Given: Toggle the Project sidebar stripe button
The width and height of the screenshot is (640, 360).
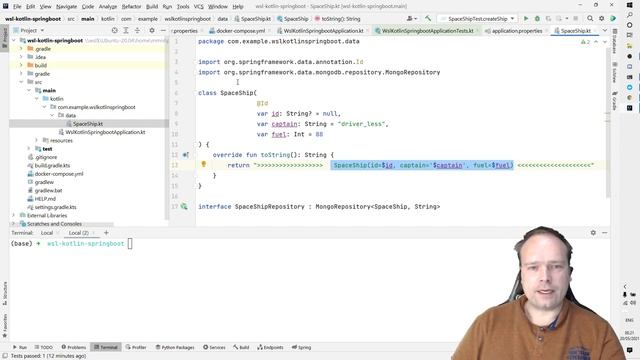Looking at the screenshot, I should [x=5, y=37].
